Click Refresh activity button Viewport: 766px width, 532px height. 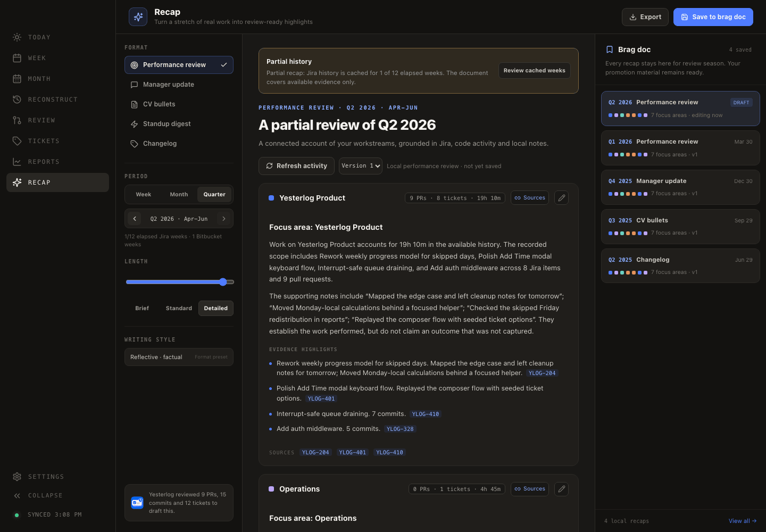pyautogui.click(x=296, y=166)
